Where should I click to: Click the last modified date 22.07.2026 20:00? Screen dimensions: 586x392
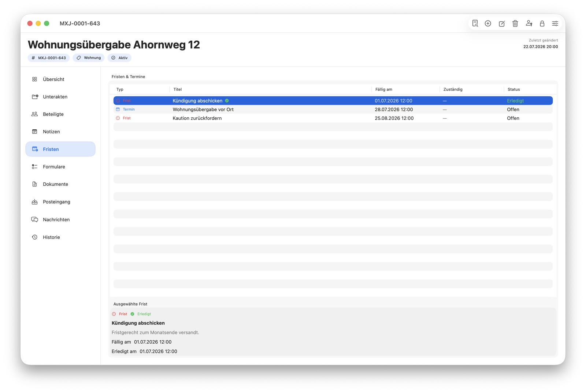[541, 47]
